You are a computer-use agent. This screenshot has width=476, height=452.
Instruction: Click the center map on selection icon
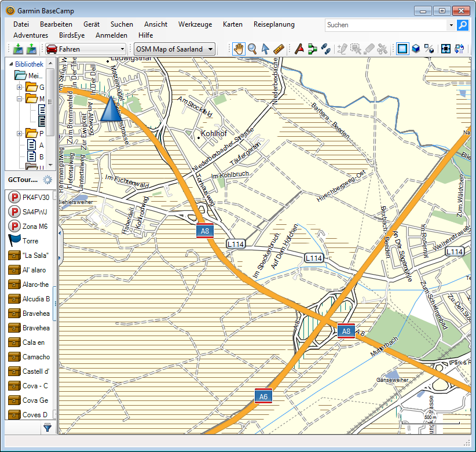pyautogui.click(x=446, y=49)
